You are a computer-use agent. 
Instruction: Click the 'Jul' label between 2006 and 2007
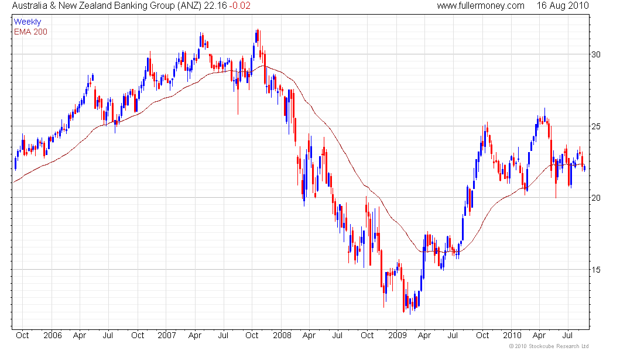[108, 335]
